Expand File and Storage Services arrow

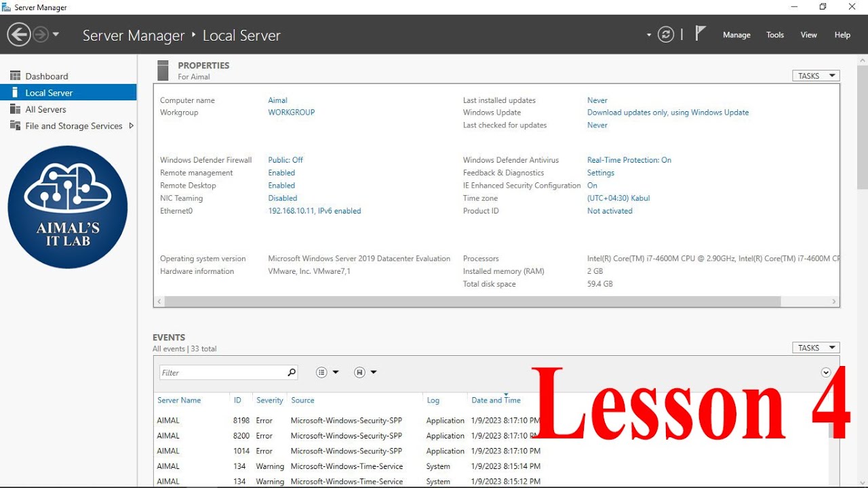[x=131, y=126]
